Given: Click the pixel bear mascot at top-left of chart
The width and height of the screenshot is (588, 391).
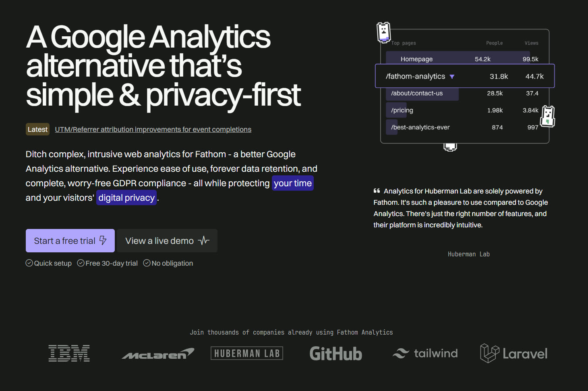Looking at the screenshot, I should tap(383, 32).
